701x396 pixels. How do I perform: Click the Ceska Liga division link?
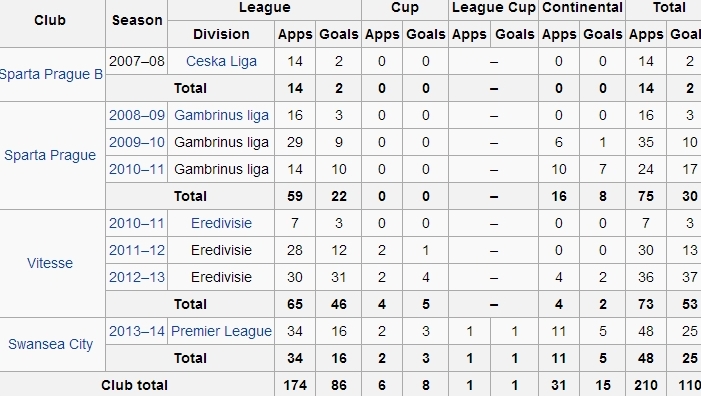pos(221,61)
